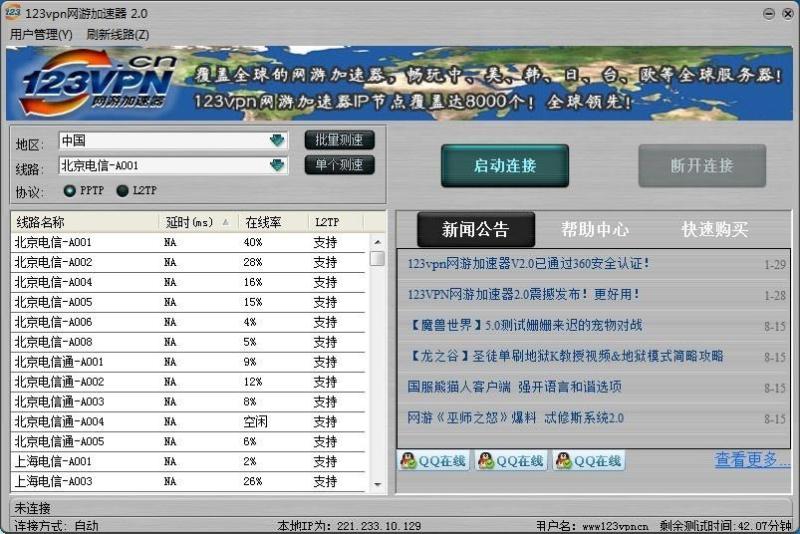Image resolution: width=800 pixels, height=534 pixels.
Task: Switch to the 新闻公告 tab
Action: (476, 230)
